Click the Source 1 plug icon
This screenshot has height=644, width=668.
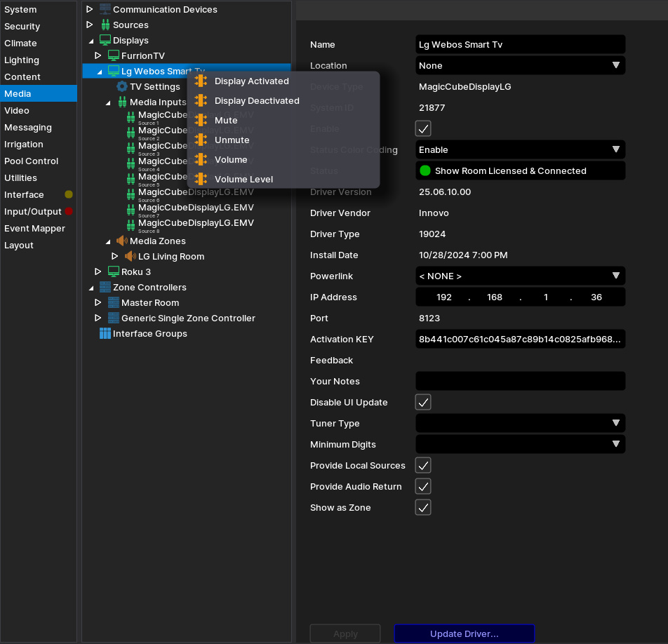[131, 117]
